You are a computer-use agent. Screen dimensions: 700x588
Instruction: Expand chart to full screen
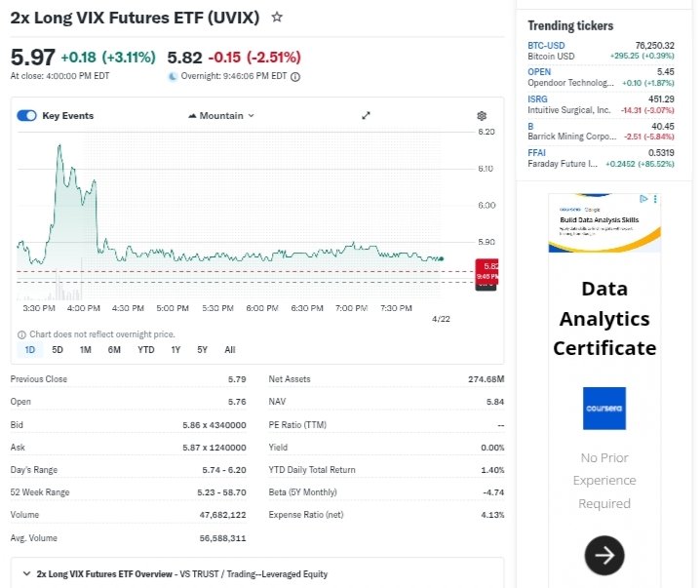click(x=367, y=116)
